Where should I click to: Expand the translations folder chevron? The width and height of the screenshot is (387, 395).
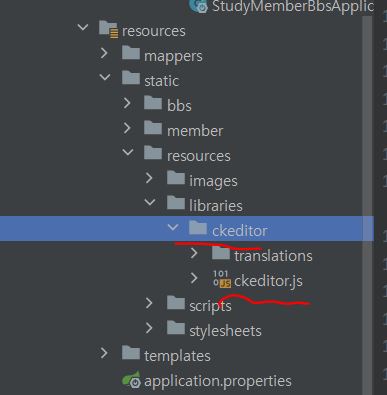pyautogui.click(x=194, y=253)
